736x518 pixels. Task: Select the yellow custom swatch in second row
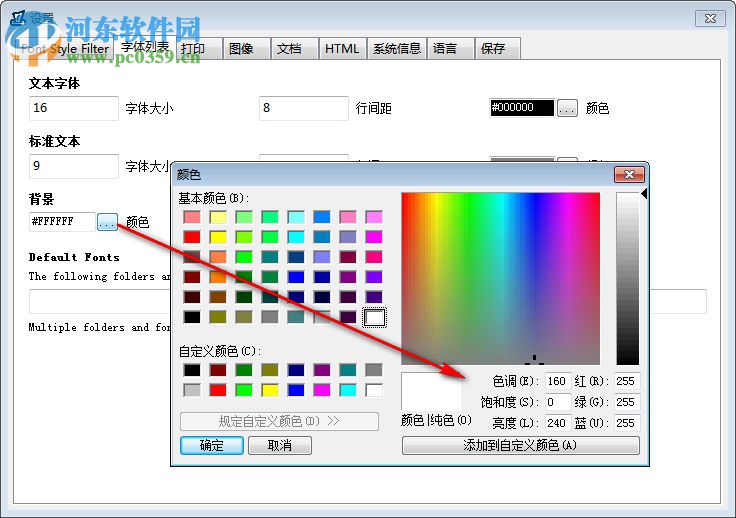tap(270, 390)
